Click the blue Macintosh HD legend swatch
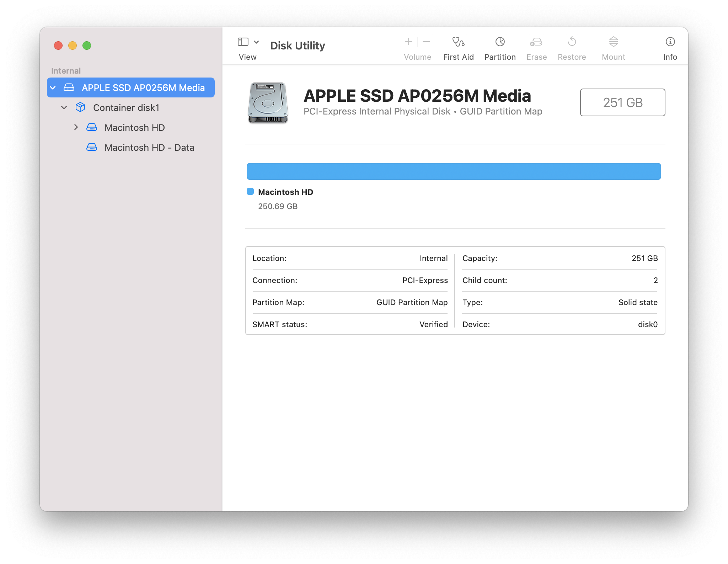This screenshot has height=564, width=728. pyautogui.click(x=250, y=191)
